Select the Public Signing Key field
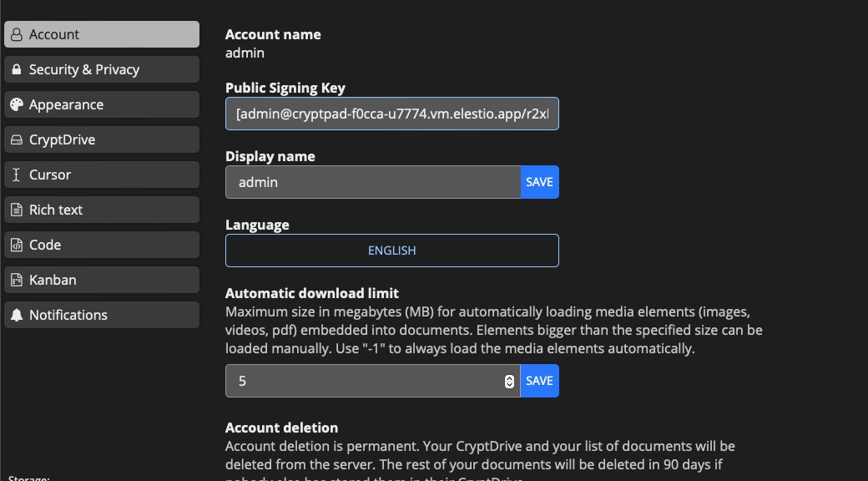This screenshot has height=481, width=868. [391, 114]
